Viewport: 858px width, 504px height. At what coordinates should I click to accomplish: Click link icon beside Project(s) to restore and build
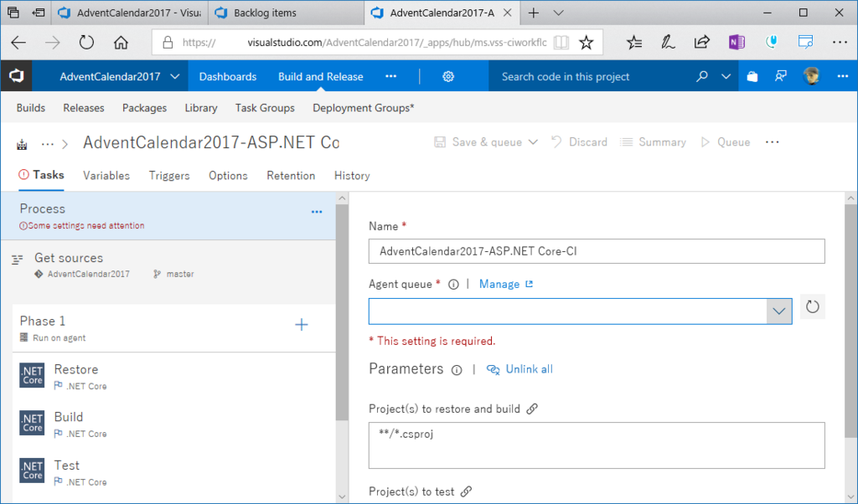tap(532, 409)
